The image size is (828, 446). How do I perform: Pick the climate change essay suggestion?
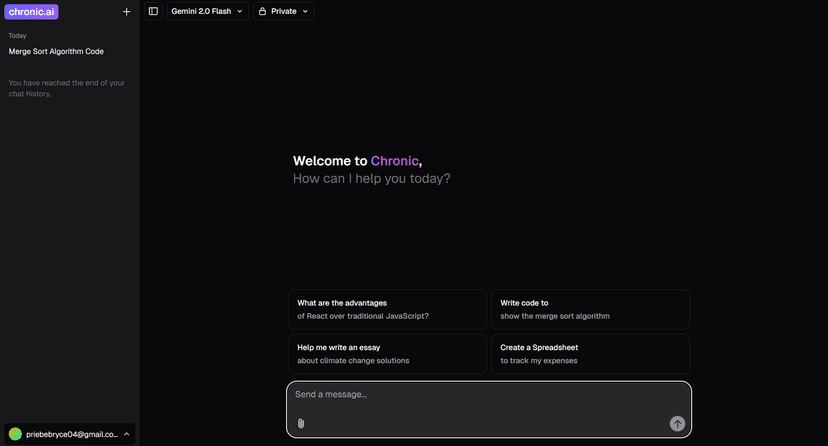387,354
